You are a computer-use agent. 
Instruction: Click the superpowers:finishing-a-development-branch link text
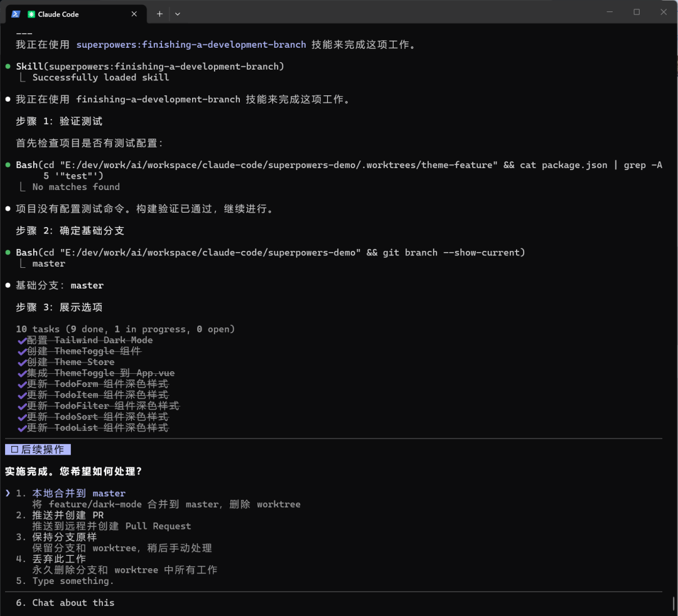pyautogui.click(x=191, y=45)
